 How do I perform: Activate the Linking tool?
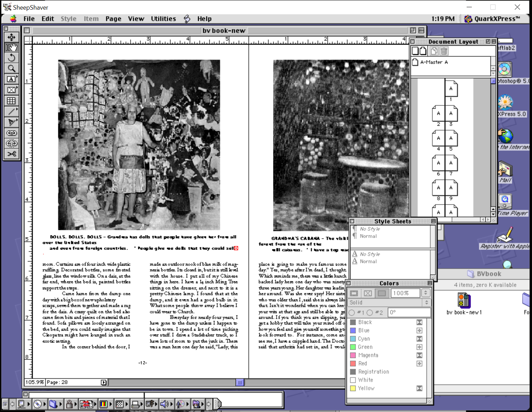click(x=11, y=133)
